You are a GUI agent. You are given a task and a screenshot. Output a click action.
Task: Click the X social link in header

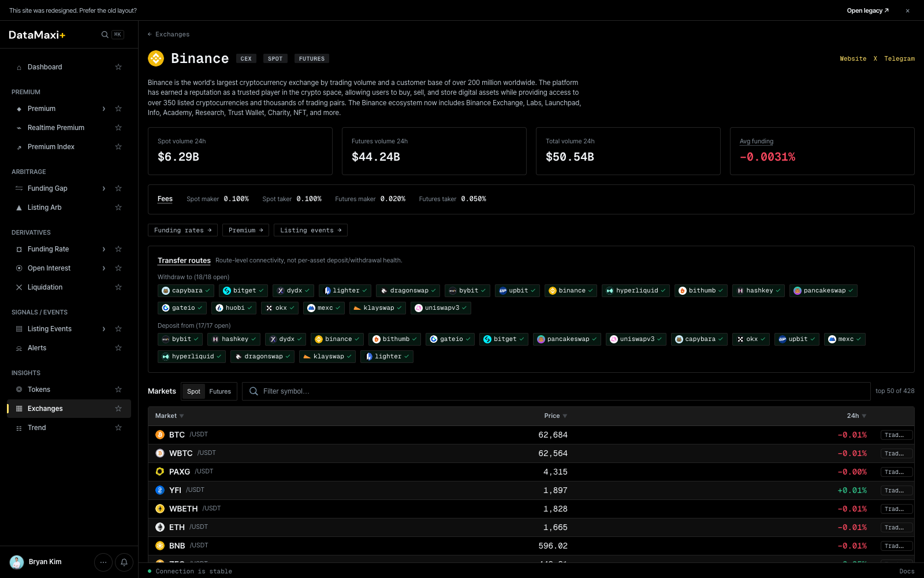(x=875, y=58)
